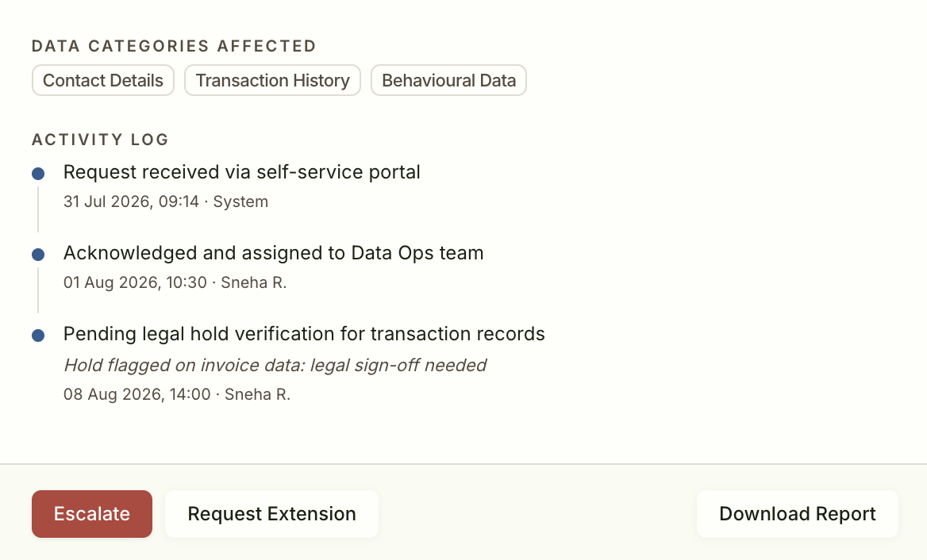Click the timeline connector below Request received dot
The height and width of the screenshot is (560, 927).
pos(38,209)
